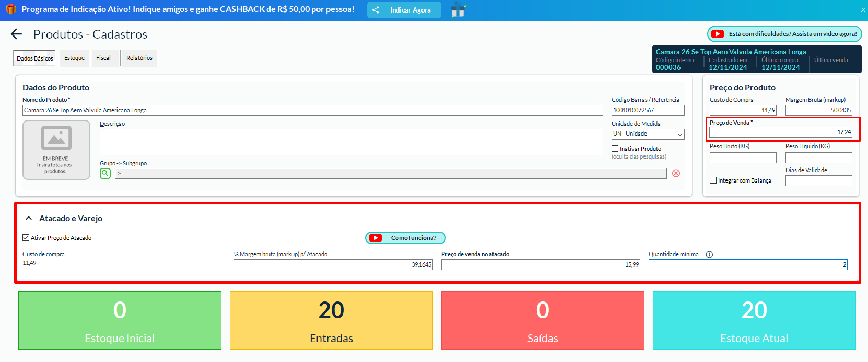Click the YouTube icon in Como funciona
868x362 pixels.
[x=376, y=238]
